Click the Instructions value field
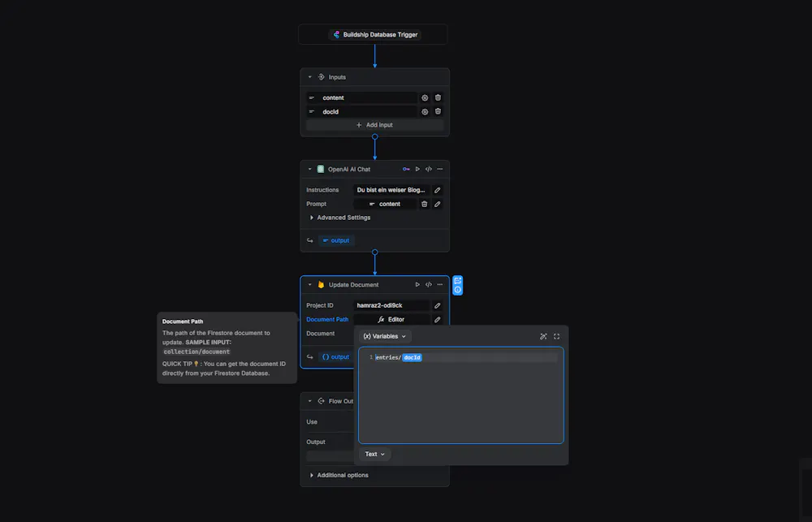This screenshot has height=522, width=812. pos(391,190)
